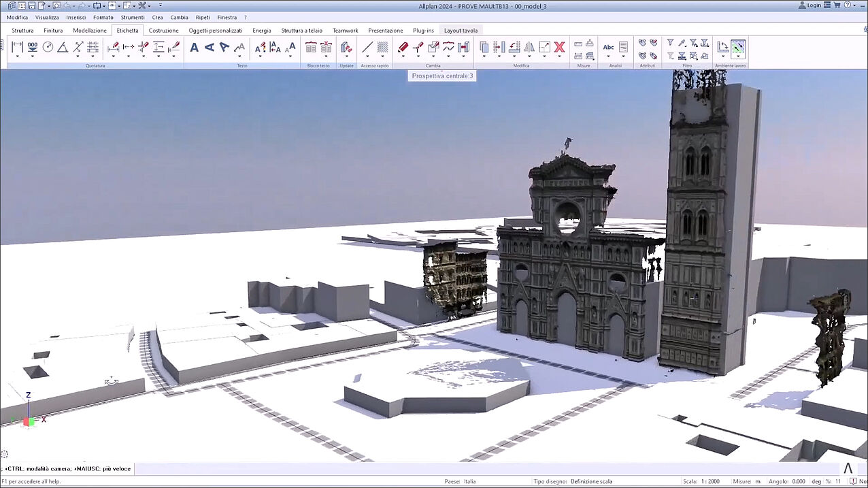This screenshot has height=488, width=868.
Task: Expand the elevation dimension dropdown arrow
Action: [32, 57]
